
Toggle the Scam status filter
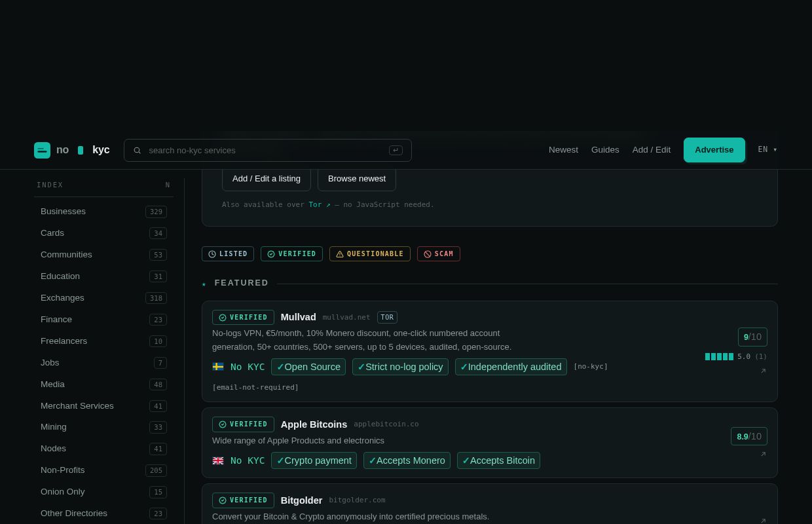point(439,253)
